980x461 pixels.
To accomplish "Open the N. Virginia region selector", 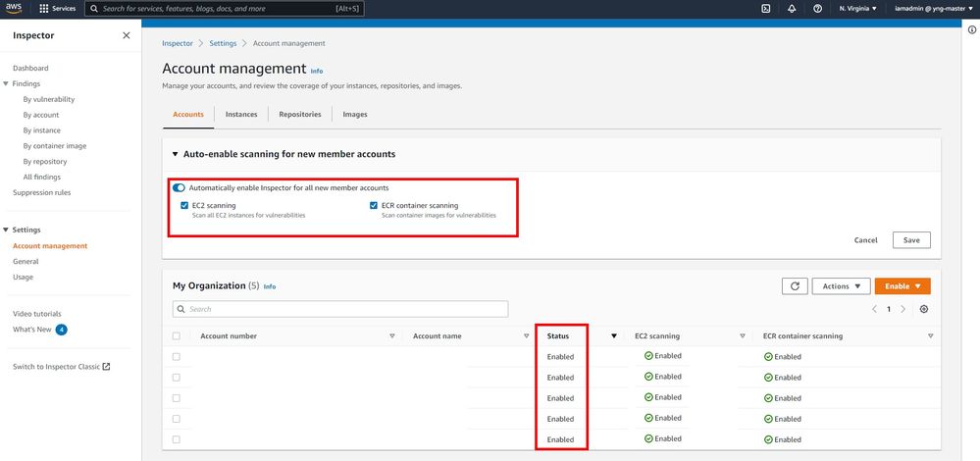I will pos(858,9).
